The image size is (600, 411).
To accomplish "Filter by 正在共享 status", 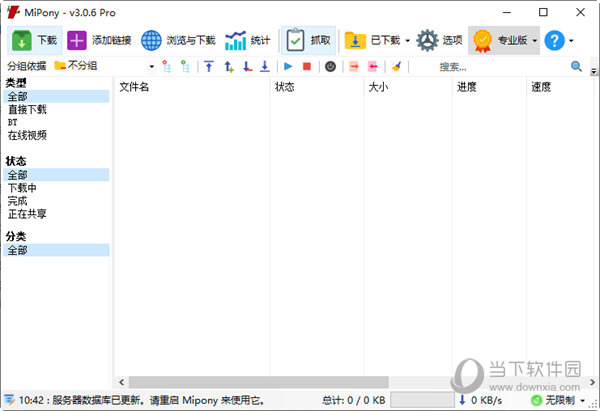I will pos(27,214).
